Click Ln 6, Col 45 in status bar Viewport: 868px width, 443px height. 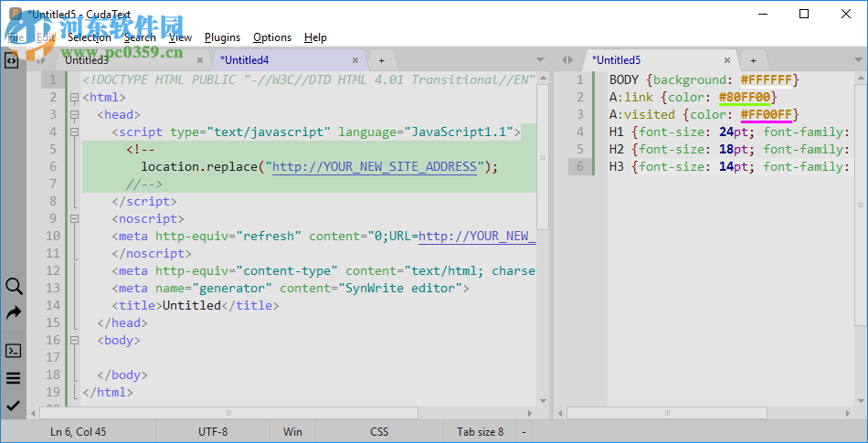(79, 432)
